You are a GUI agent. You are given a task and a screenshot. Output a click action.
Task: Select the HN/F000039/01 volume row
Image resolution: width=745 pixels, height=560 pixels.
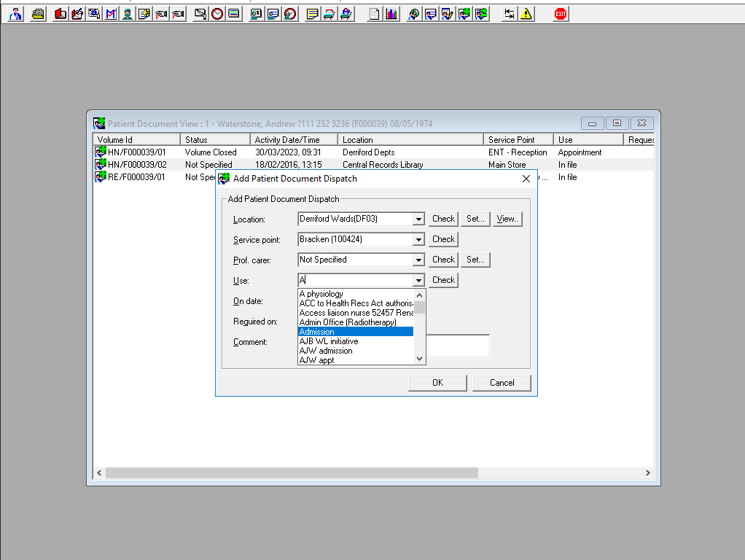click(x=373, y=152)
